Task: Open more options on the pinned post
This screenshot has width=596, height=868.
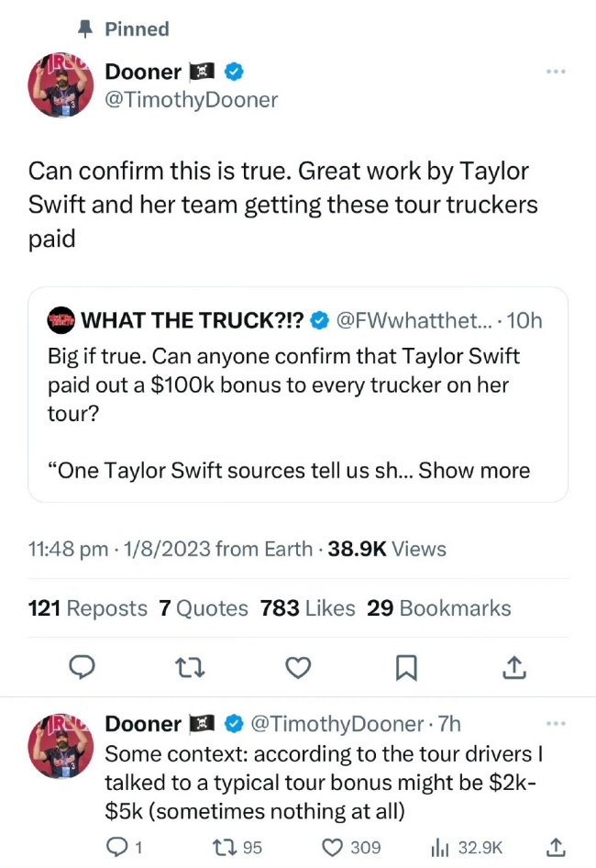Action: tap(556, 72)
